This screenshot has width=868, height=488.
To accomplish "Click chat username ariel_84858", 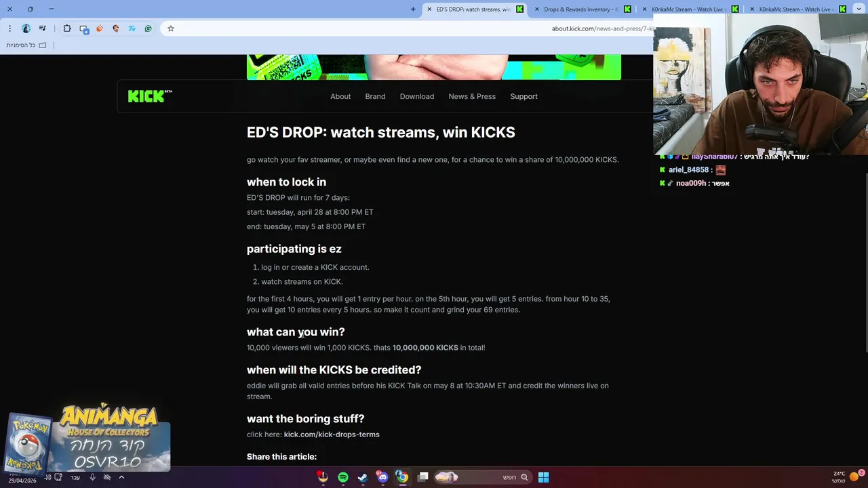I will coord(688,170).
